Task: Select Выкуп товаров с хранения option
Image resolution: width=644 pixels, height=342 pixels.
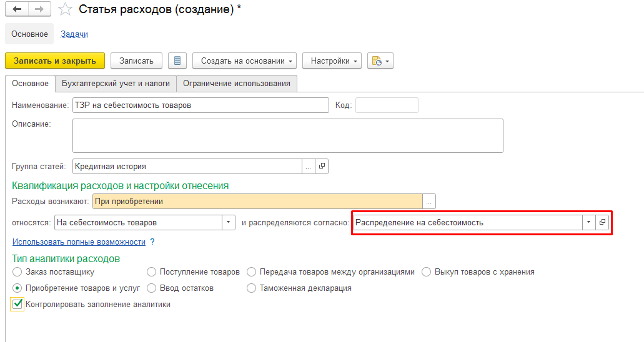Action: 427,272
